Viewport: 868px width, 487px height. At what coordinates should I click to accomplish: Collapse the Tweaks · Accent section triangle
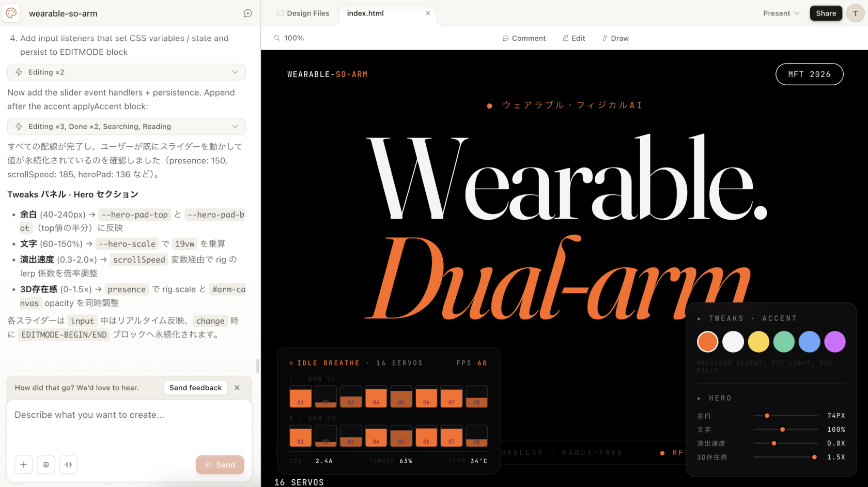tap(699, 319)
